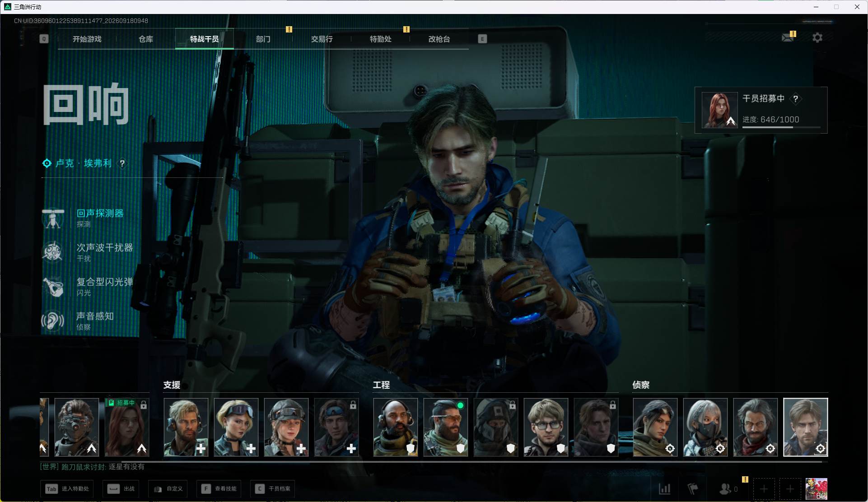Select the locked fifth engineer operator

click(x=596, y=427)
